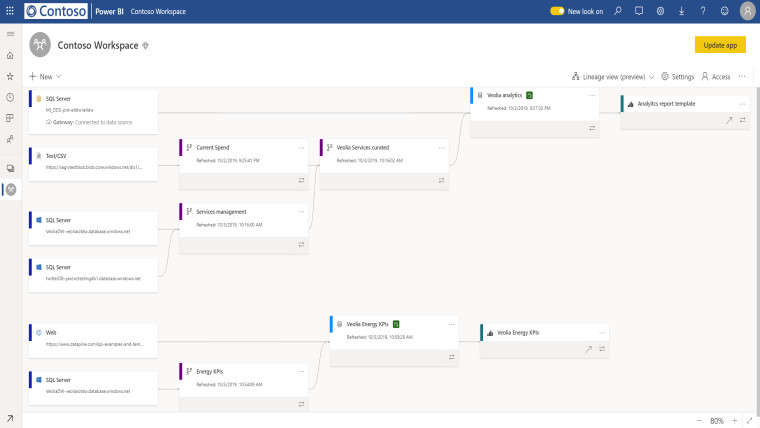Open Apps icon in sidebar
Image resolution: width=760 pixels, height=428 pixels.
(10, 118)
